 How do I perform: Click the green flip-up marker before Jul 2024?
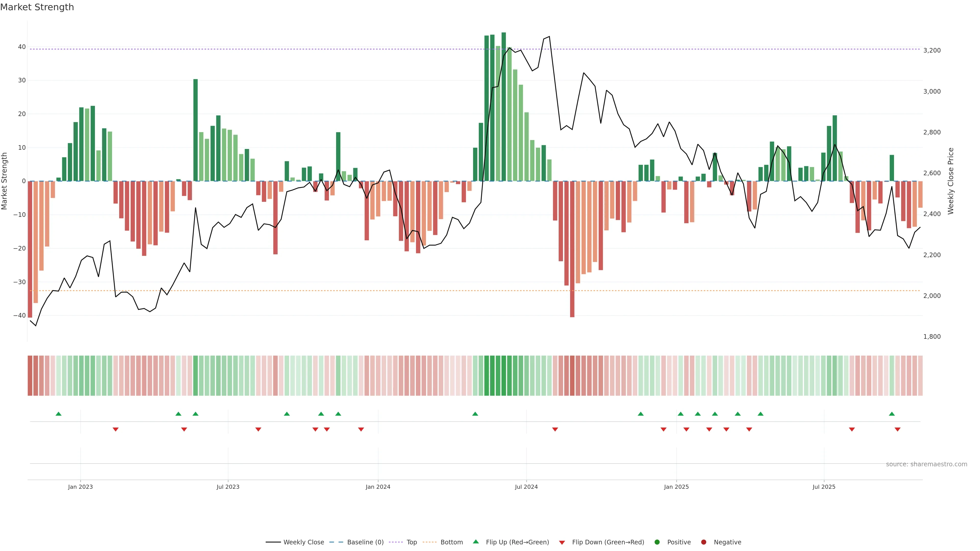point(475,414)
